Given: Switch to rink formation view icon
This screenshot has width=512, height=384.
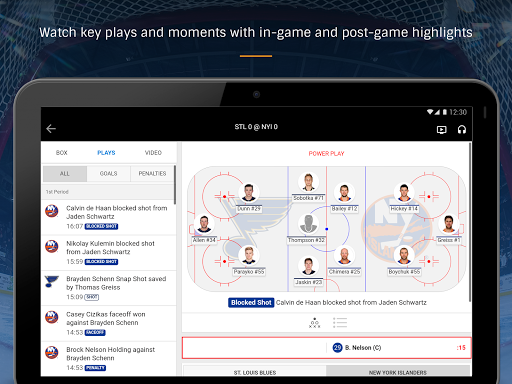Looking at the screenshot, I should tap(314, 323).
